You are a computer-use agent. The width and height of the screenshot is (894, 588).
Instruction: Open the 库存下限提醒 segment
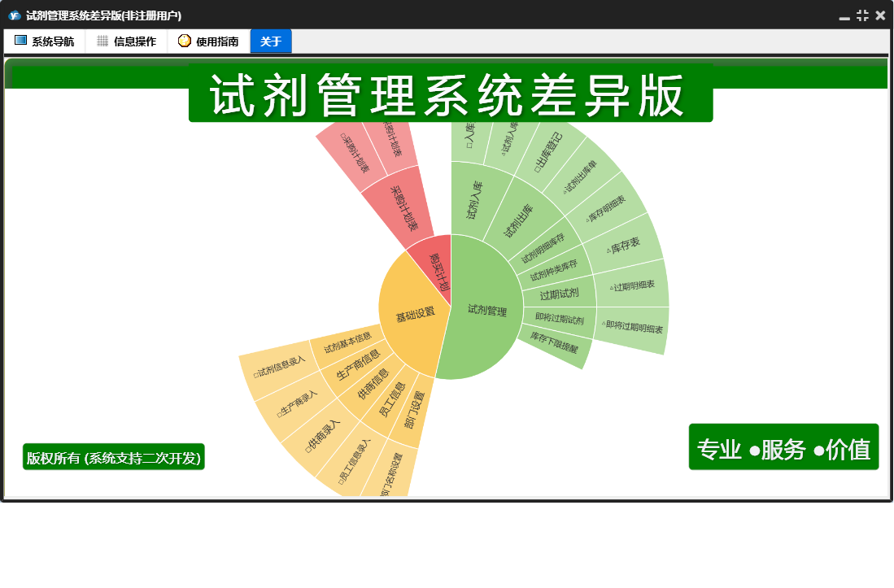coord(554,342)
